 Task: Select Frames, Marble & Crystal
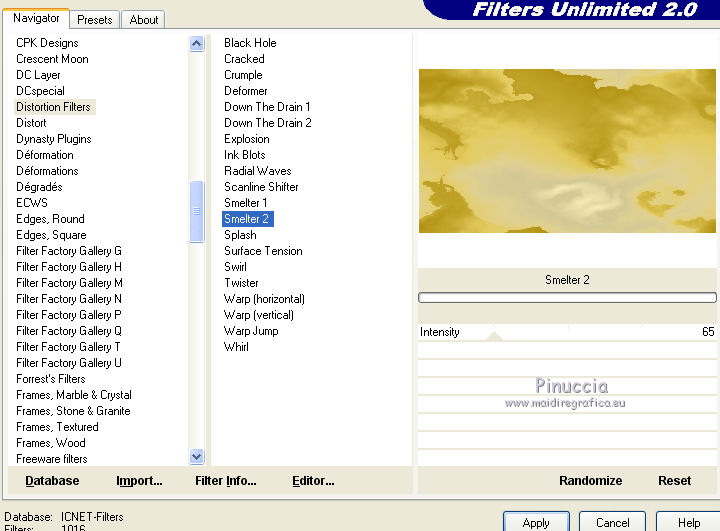74,395
